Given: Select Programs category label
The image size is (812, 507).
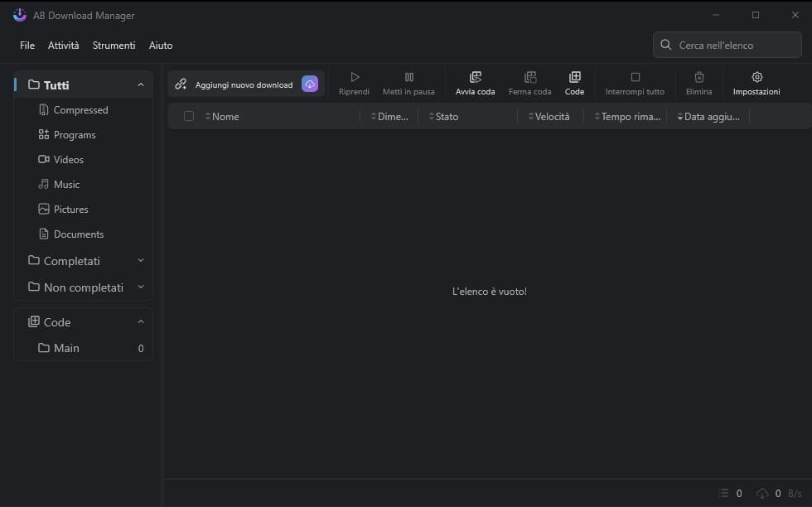Looking at the screenshot, I should point(75,135).
